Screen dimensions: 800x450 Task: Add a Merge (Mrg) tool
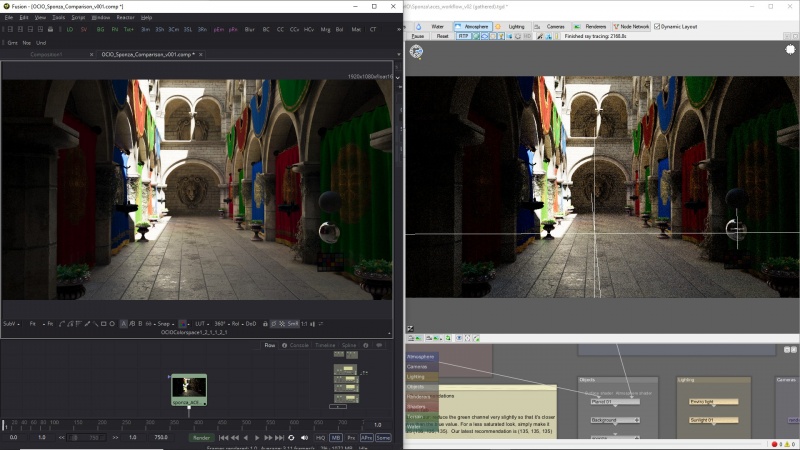tap(325, 30)
